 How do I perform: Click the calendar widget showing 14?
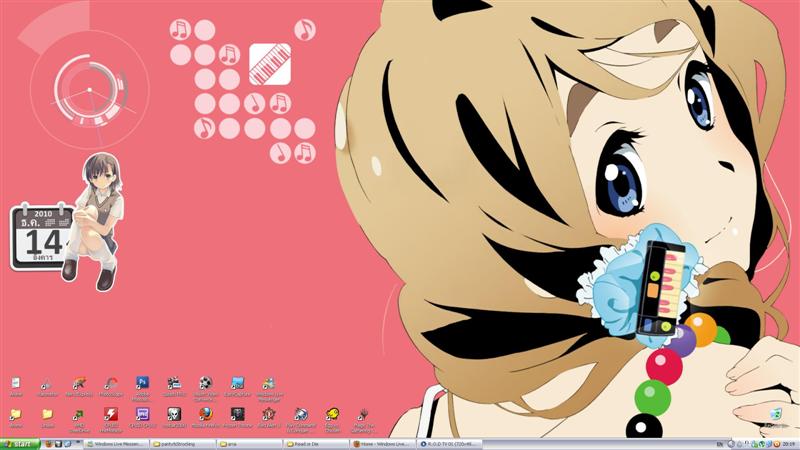(x=41, y=237)
